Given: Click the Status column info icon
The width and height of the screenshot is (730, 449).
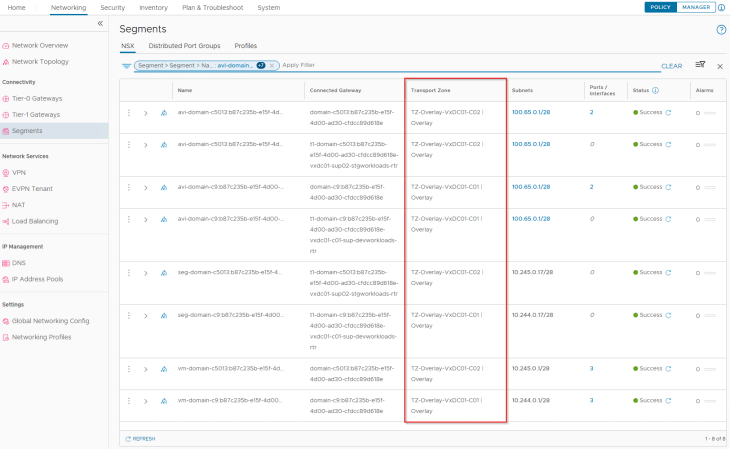Looking at the screenshot, I should (x=655, y=90).
